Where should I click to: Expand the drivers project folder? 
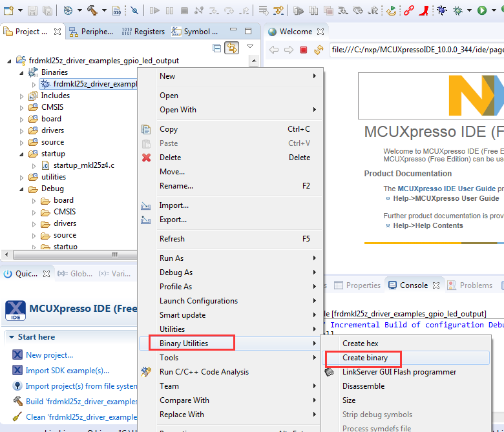(21, 131)
